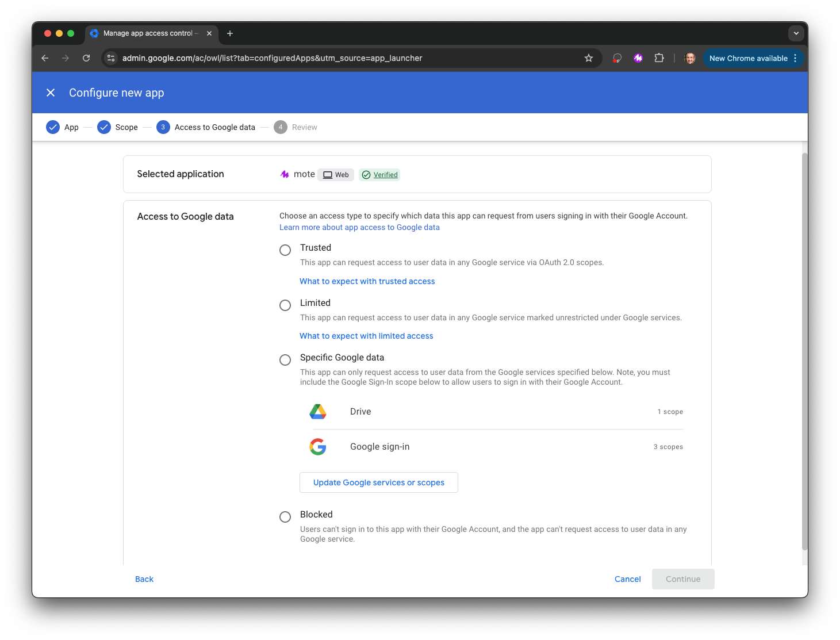
Task: Select the Limited access radio button
Action: 285,305
